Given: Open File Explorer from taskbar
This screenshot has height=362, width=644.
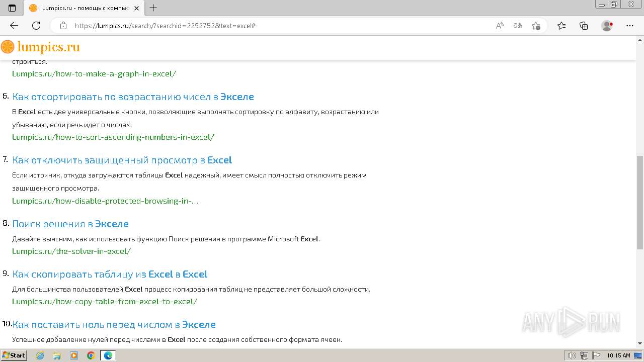Looking at the screenshot, I should (57, 355).
